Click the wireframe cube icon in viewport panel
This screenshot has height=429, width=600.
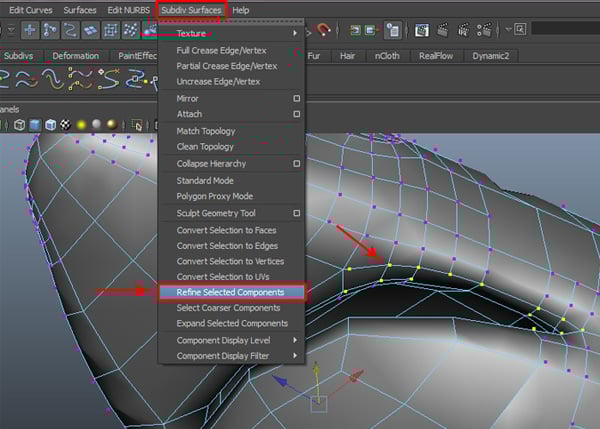19,125
